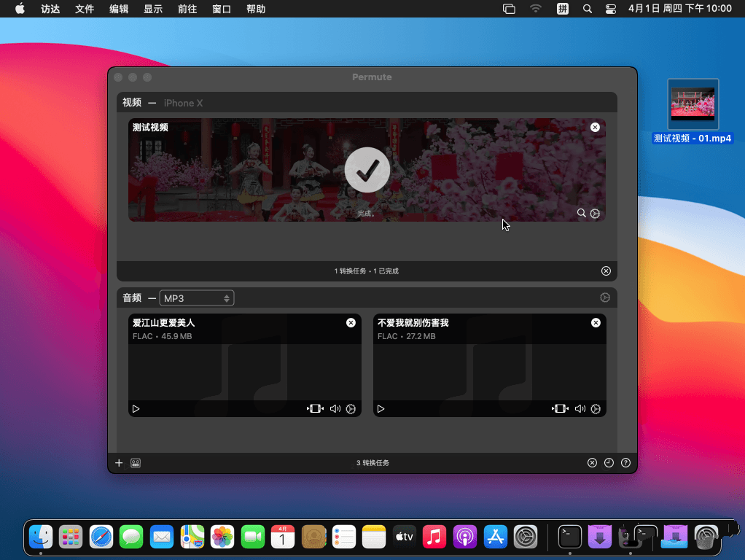Remove 爱江山更爱美人 from the queue
This screenshot has width=745, height=560.
[x=351, y=322]
